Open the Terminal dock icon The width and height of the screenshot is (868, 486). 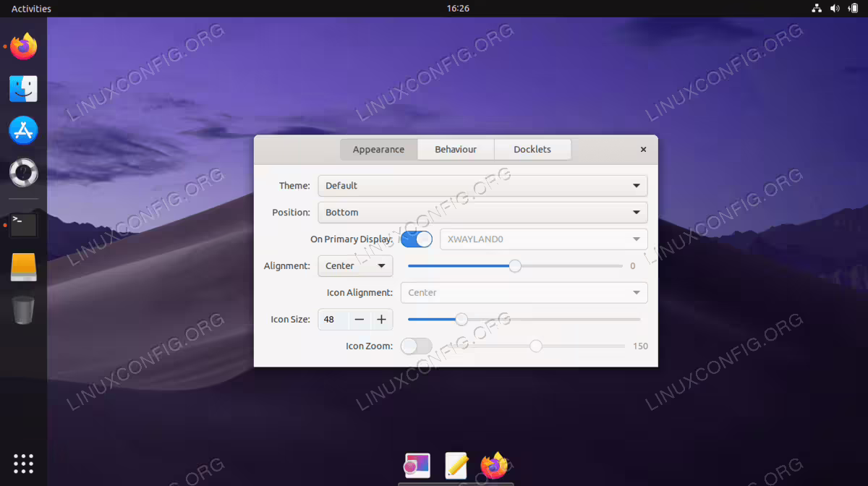click(23, 225)
